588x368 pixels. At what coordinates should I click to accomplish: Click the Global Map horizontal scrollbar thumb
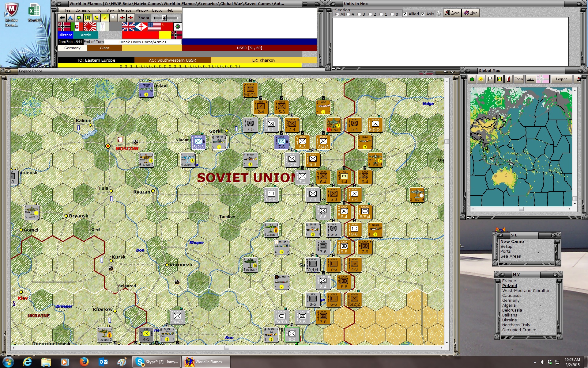(521, 209)
